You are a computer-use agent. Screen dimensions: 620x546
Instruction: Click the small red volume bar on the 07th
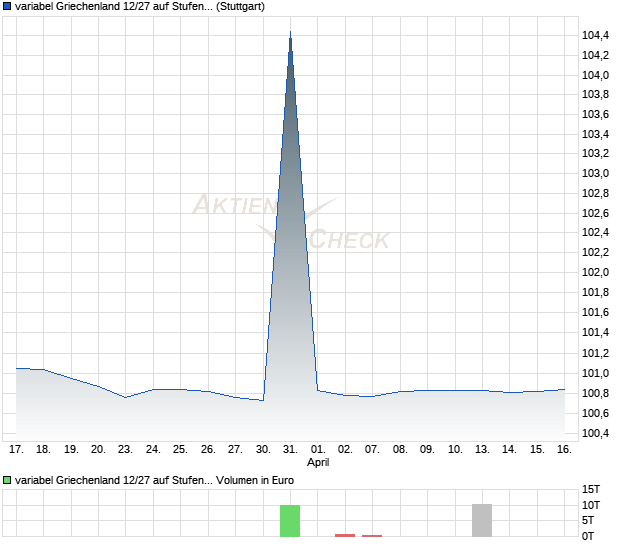click(372, 536)
